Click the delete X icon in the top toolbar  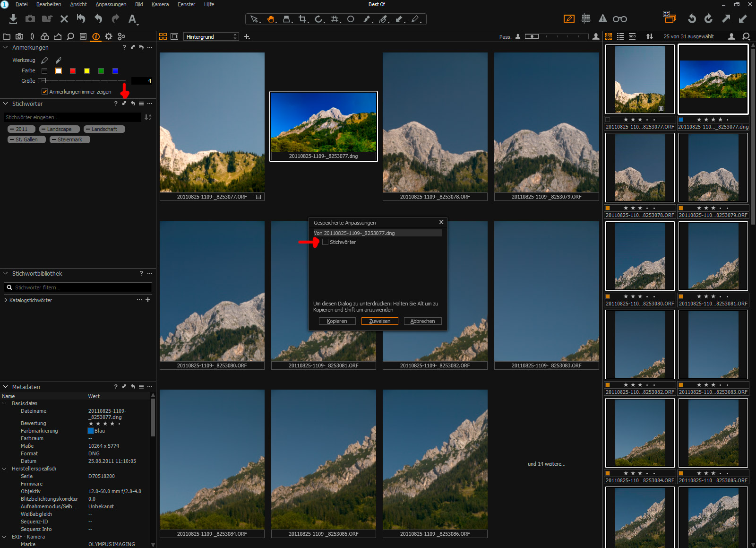[x=64, y=19]
